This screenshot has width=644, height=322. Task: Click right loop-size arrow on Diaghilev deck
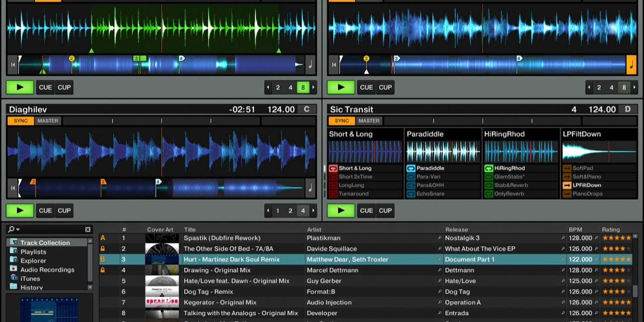coord(313,211)
